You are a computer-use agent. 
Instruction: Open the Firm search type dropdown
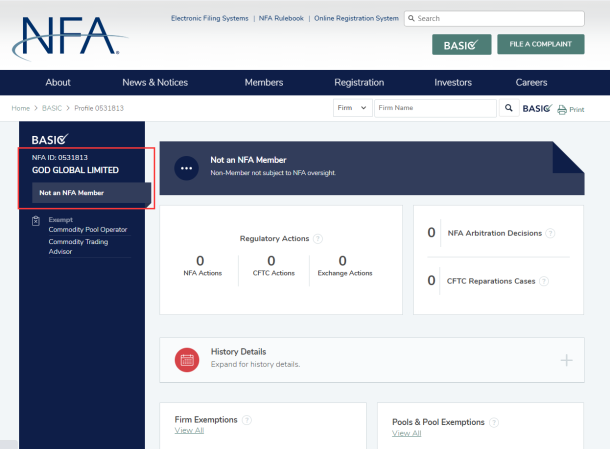(351, 108)
